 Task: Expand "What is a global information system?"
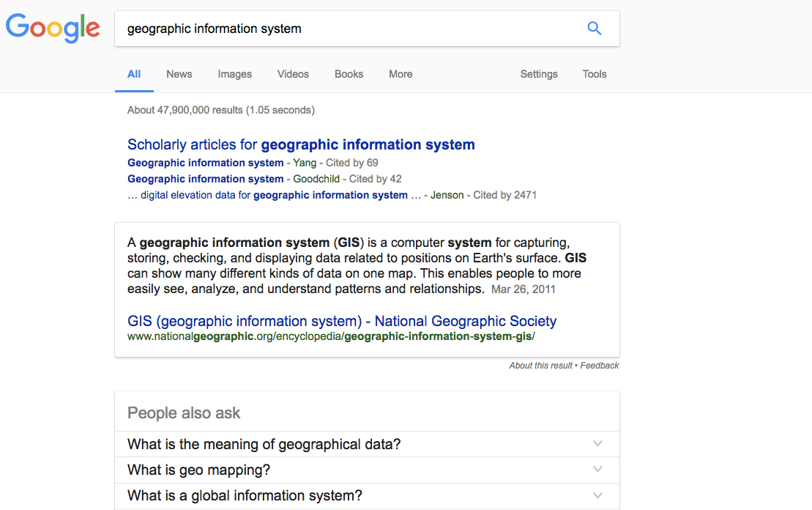coord(367,496)
